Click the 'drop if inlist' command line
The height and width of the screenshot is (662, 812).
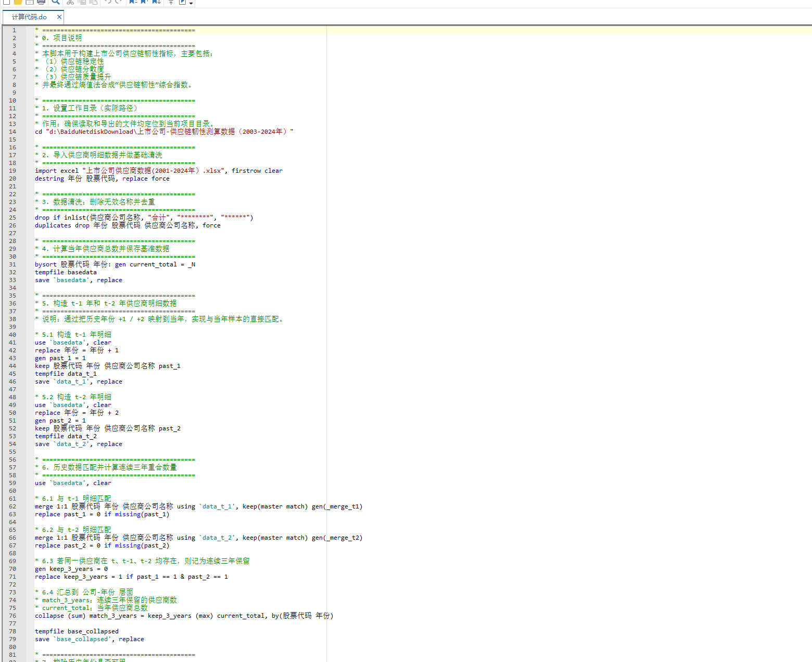click(x=144, y=218)
